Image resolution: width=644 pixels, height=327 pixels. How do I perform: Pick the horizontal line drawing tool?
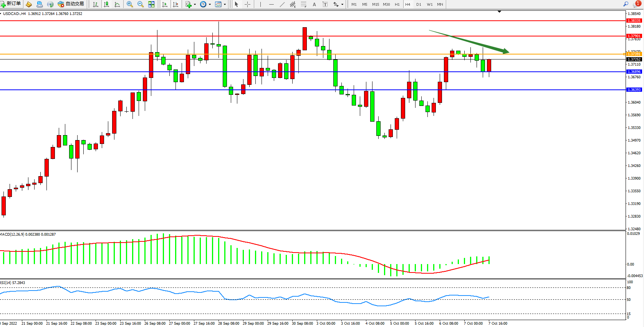pos(272,4)
